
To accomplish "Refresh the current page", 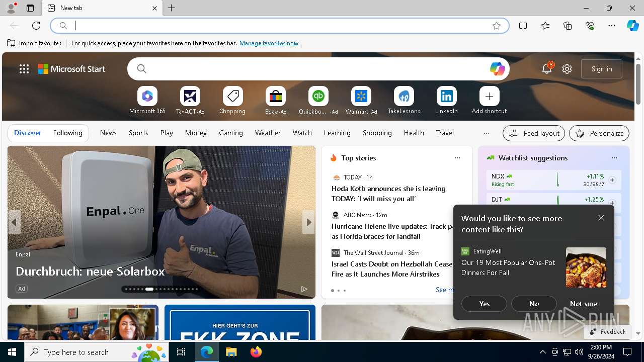I will [x=36, y=26].
